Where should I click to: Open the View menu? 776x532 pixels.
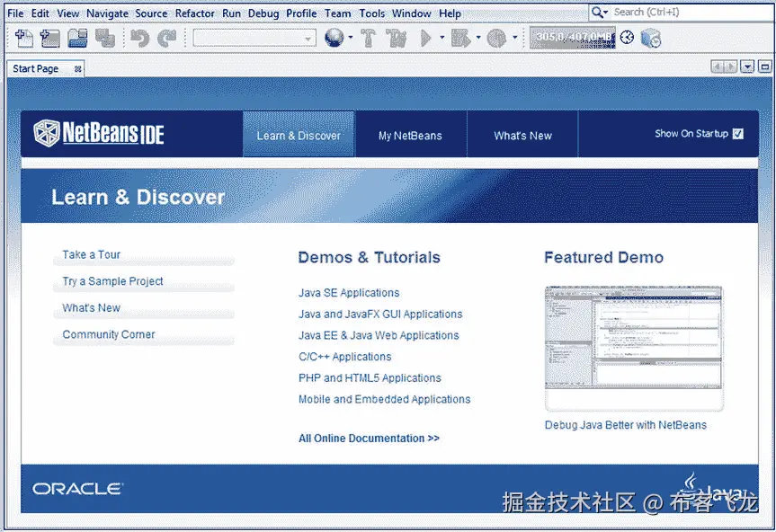67,13
